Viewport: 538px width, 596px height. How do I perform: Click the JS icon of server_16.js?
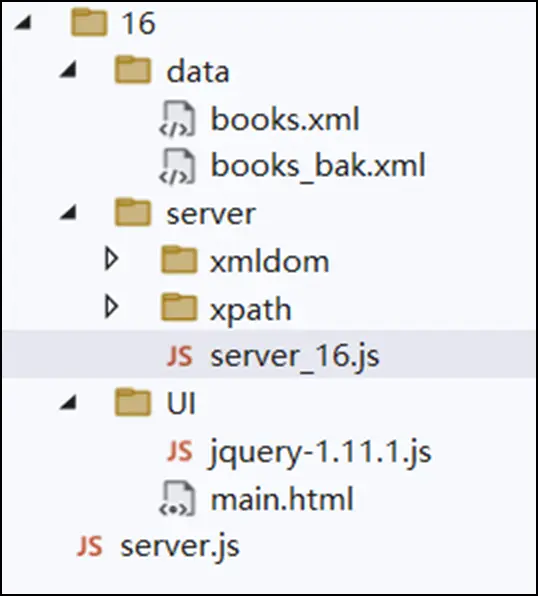[x=179, y=356]
